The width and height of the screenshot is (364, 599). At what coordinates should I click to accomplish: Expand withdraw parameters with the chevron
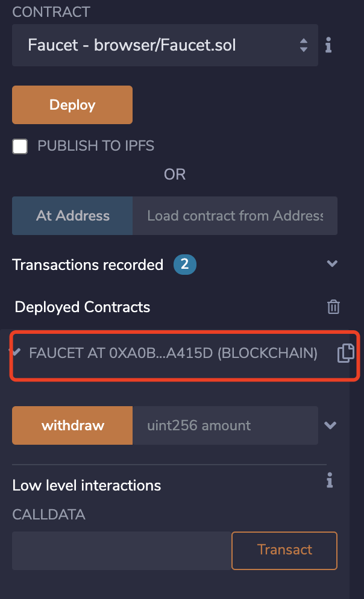point(330,425)
